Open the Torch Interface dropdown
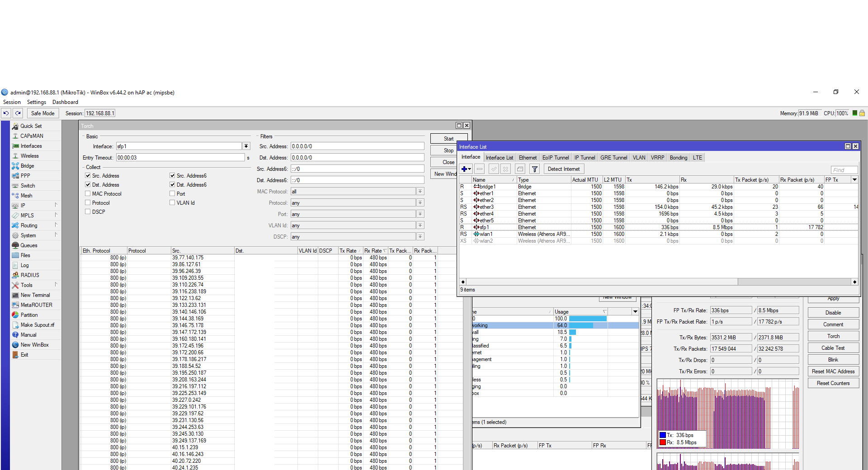This screenshot has height=470, width=868. coord(246,146)
